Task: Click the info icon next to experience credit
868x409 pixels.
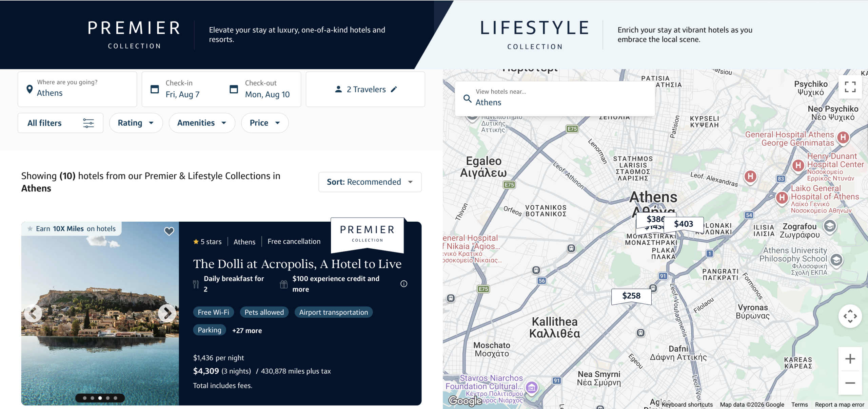Action: coord(403,284)
